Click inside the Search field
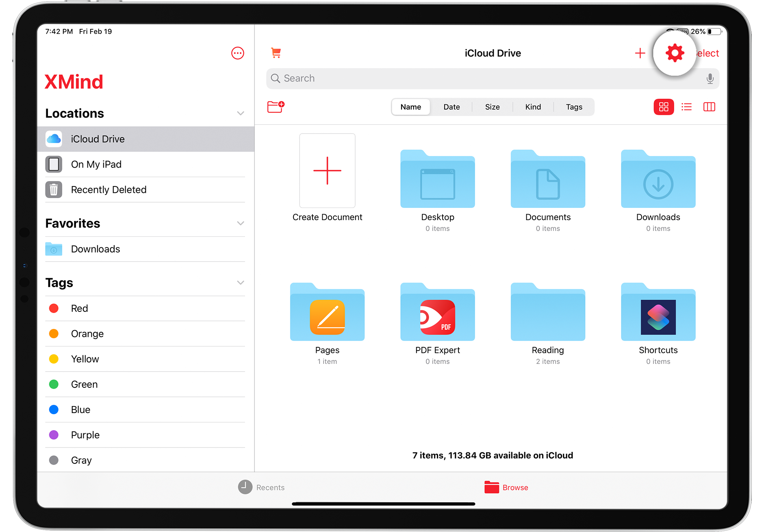The image size is (764, 532). [x=493, y=78]
